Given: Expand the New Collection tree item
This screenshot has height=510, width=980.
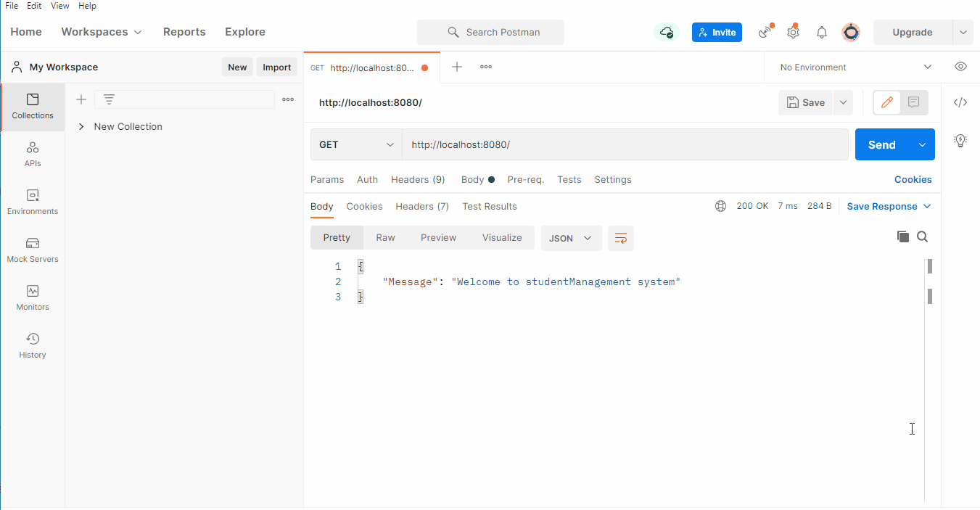Looking at the screenshot, I should click(x=81, y=126).
